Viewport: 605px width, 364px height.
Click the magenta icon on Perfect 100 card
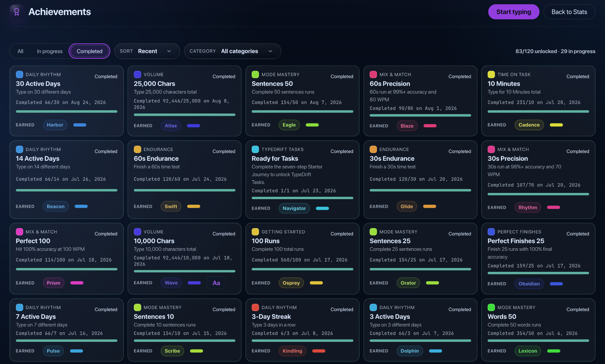pos(19,232)
